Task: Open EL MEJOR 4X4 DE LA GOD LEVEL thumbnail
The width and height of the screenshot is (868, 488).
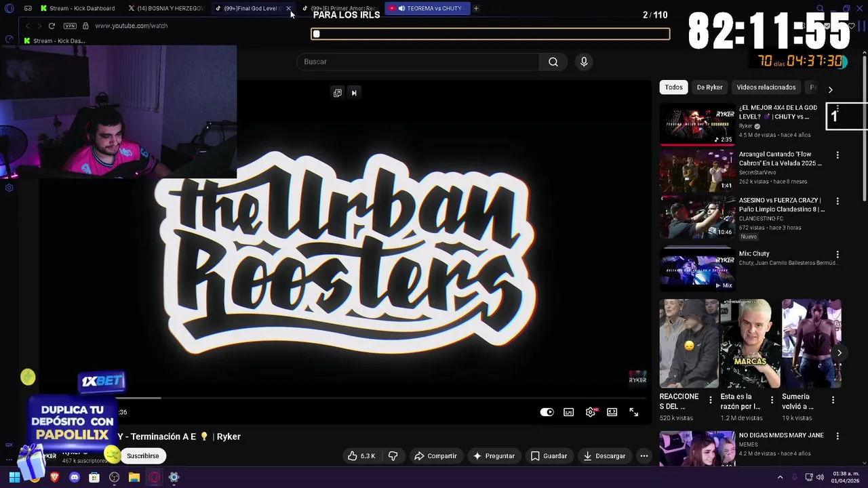Action: pyautogui.click(x=697, y=124)
